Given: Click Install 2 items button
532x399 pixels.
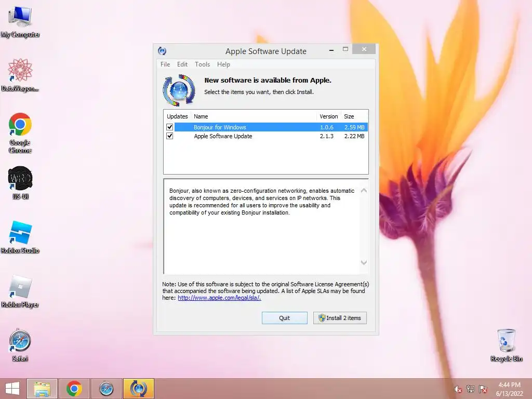Looking at the screenshot, I should pyautogui.click(x=340, y=318).
